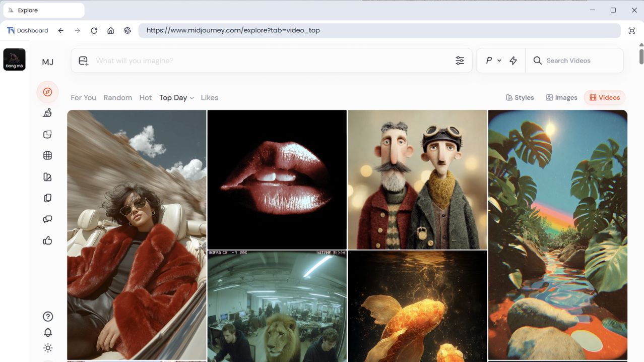
Task: Click the Explore compass icon in sidebar
Action: pos(47,92)
